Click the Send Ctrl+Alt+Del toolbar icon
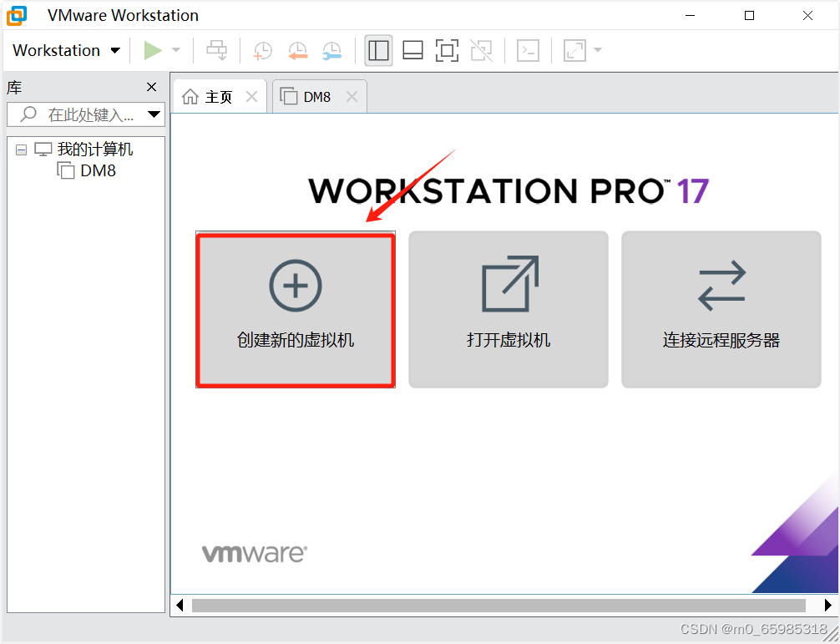 217,50
